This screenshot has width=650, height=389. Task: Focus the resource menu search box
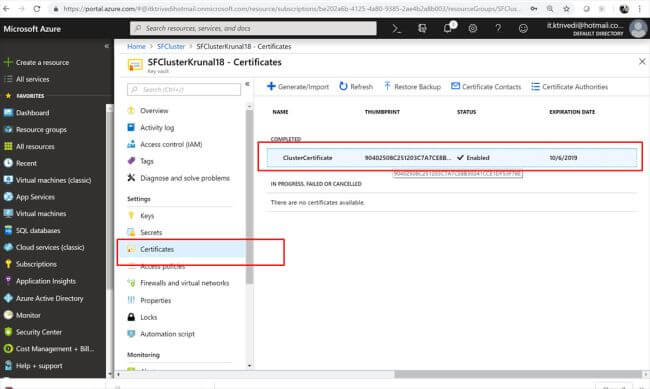184,90
